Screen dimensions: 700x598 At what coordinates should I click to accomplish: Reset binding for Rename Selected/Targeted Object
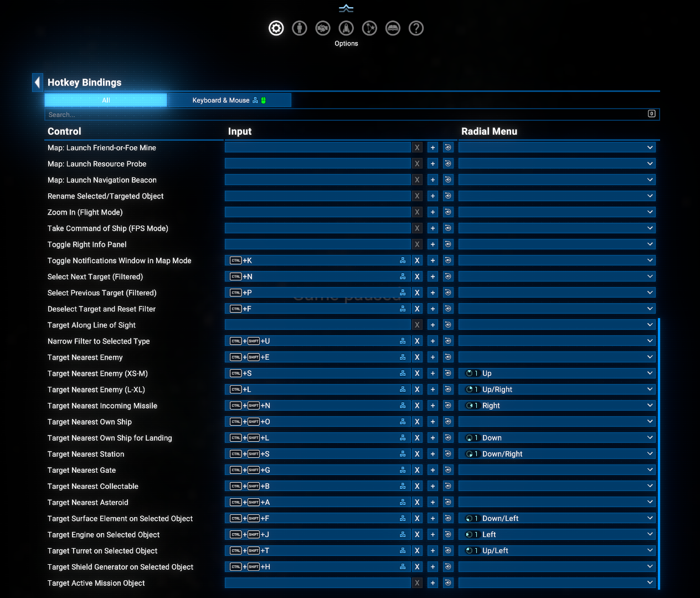[x=448, y=196]
